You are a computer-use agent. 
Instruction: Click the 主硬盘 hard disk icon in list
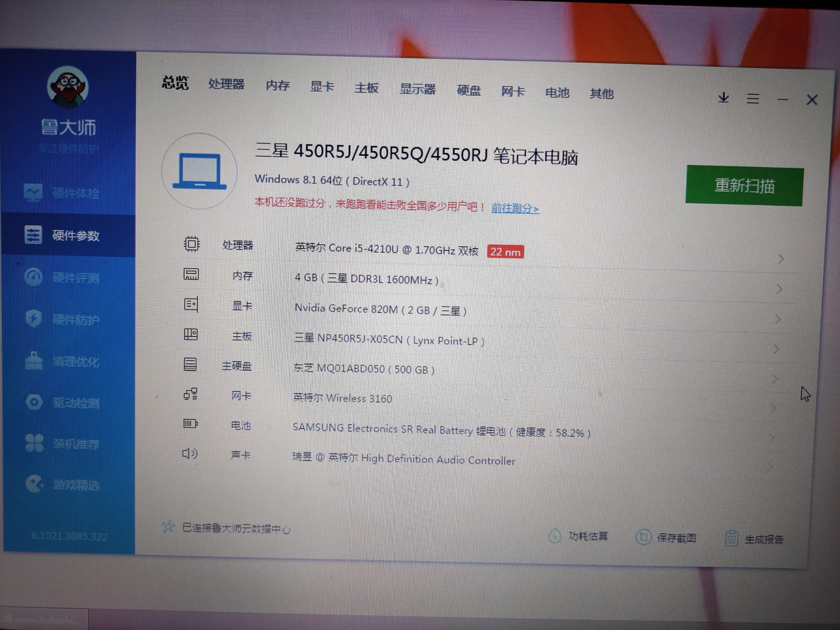(x=190, y=364)
